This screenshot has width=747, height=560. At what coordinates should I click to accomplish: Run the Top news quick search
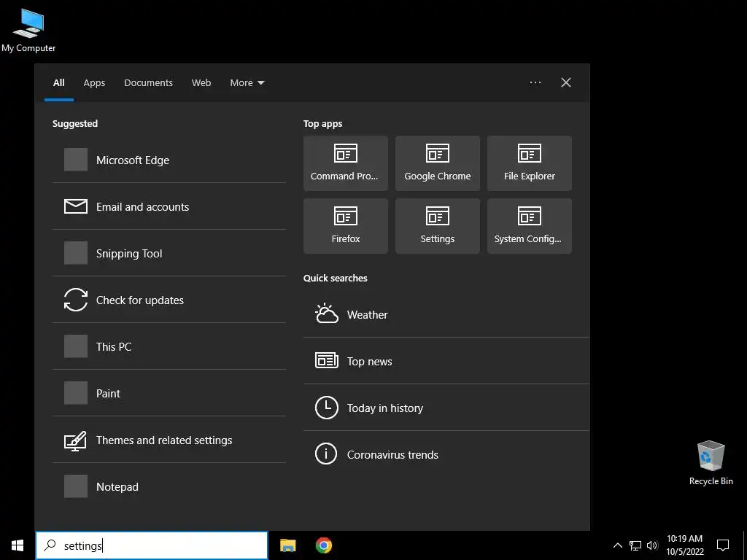tap(446, 361)
